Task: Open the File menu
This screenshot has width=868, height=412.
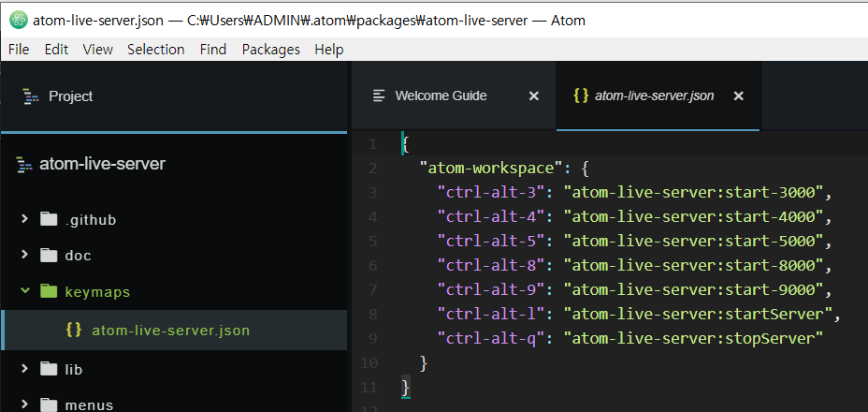Action: (x=19, y=50)
